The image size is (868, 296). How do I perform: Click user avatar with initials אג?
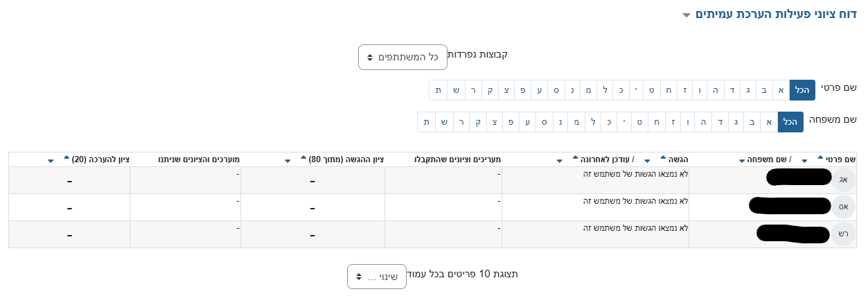click(x=843, y=180)
